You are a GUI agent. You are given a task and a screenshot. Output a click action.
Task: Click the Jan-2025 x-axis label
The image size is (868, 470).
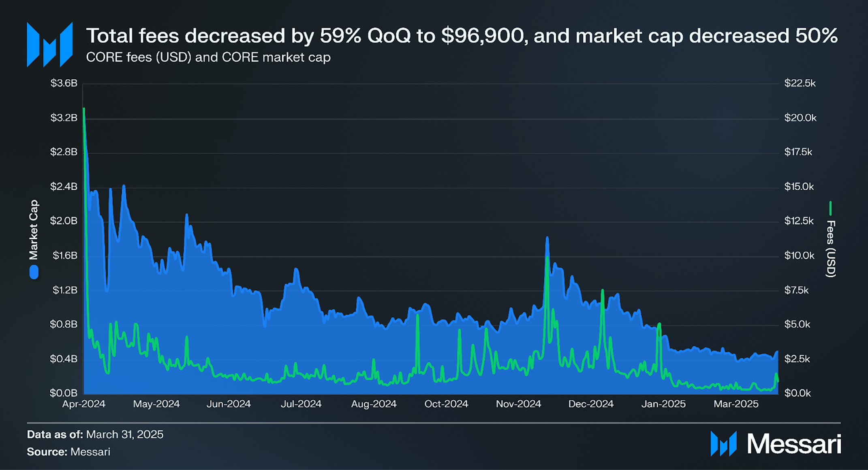pyautogui.click(x=663, y=404)
